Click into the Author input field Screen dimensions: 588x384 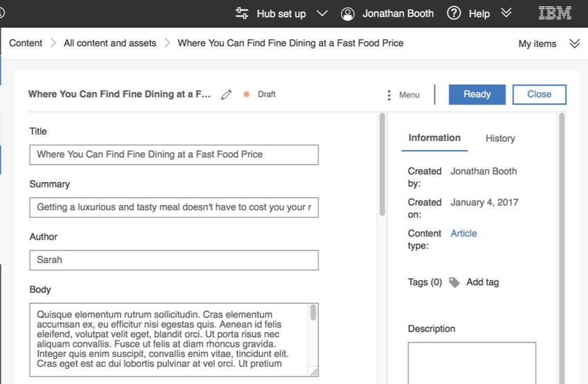pyautogui.click(x=174, y=260)
